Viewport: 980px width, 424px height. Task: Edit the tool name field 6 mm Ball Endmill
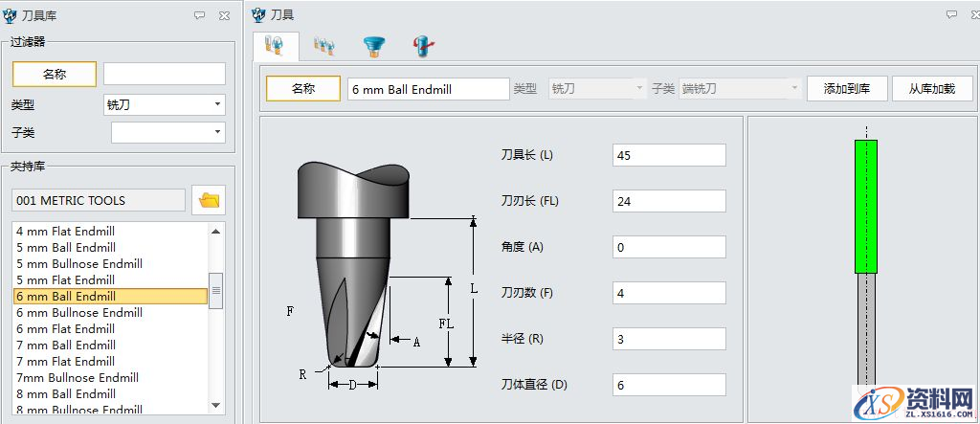point(429,89)
